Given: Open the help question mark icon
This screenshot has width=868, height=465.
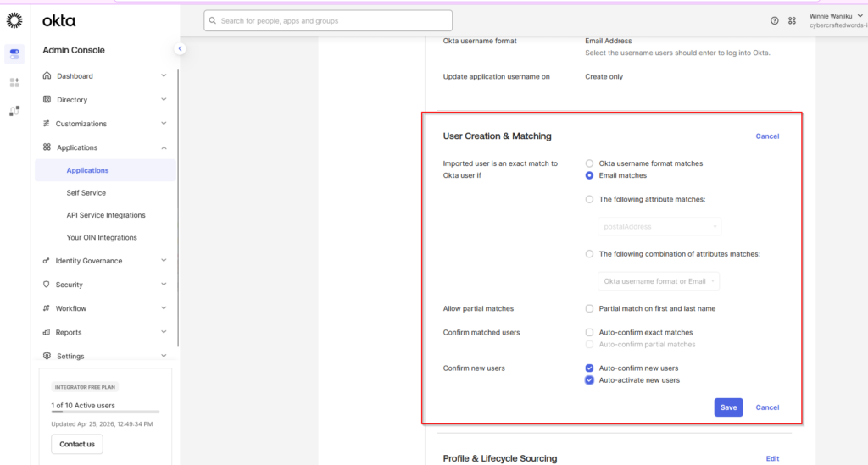Looking at the screenshot, I should (775, 20).
